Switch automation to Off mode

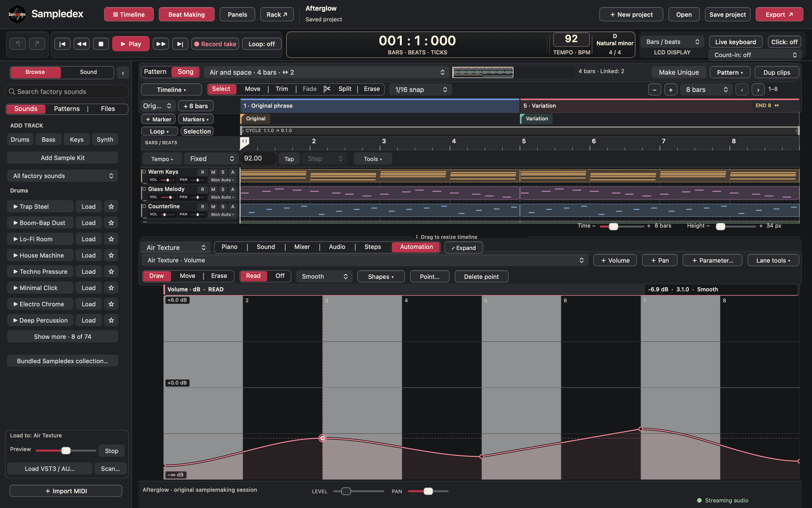[x=280, y=276]
